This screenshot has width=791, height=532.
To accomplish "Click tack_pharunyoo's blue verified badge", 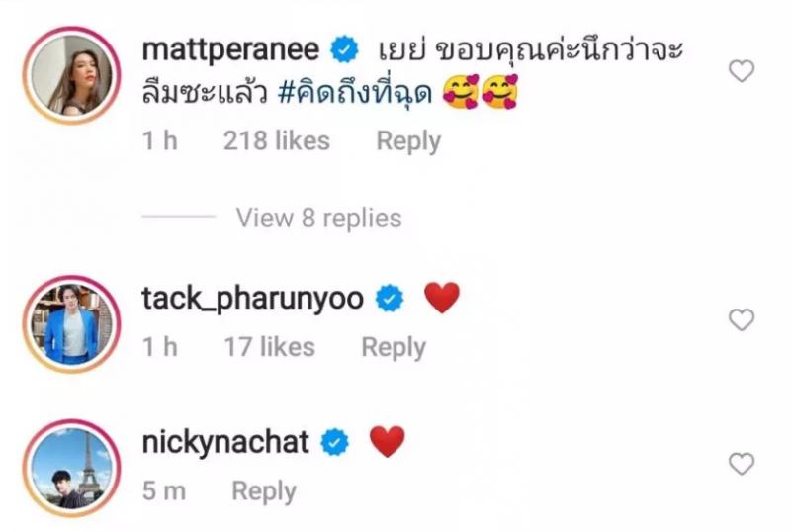I will click(390, 298).
